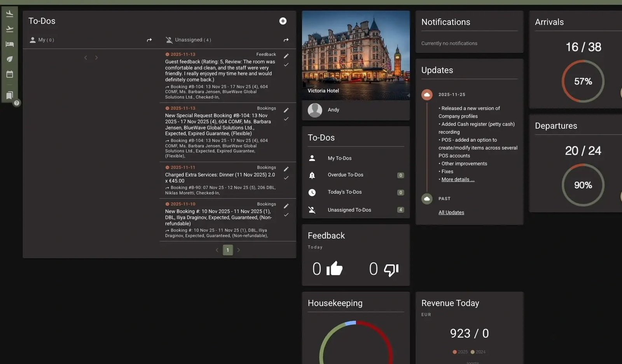Click the 20 / 24 departures count

pyautogui.click(x=583, y=151)
